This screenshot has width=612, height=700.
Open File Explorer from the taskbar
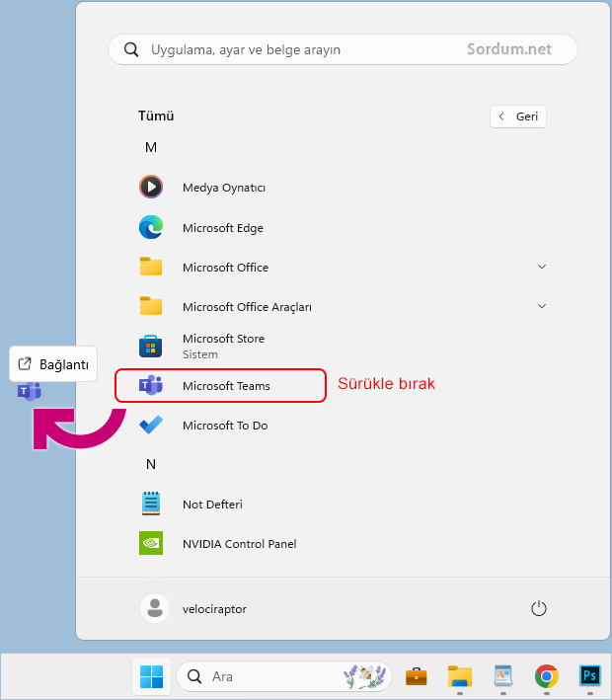pos(460,676)
